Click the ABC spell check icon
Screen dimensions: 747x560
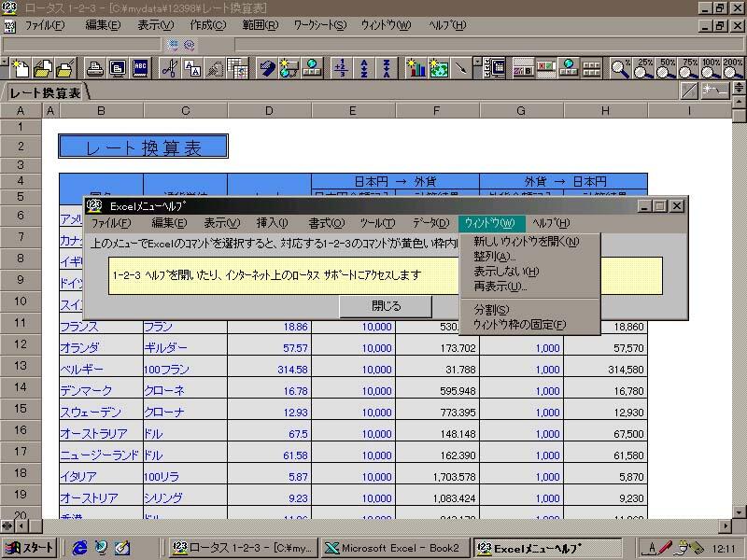pos(140,68)
